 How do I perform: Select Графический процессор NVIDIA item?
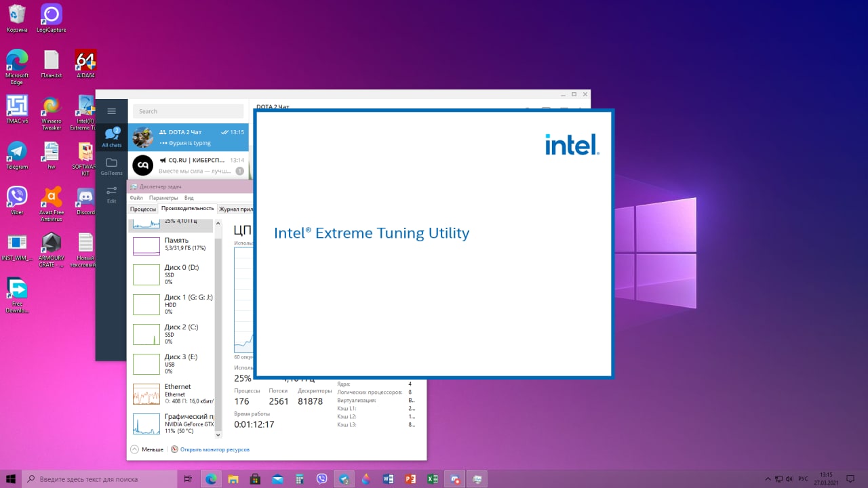[x=171, y=424]
